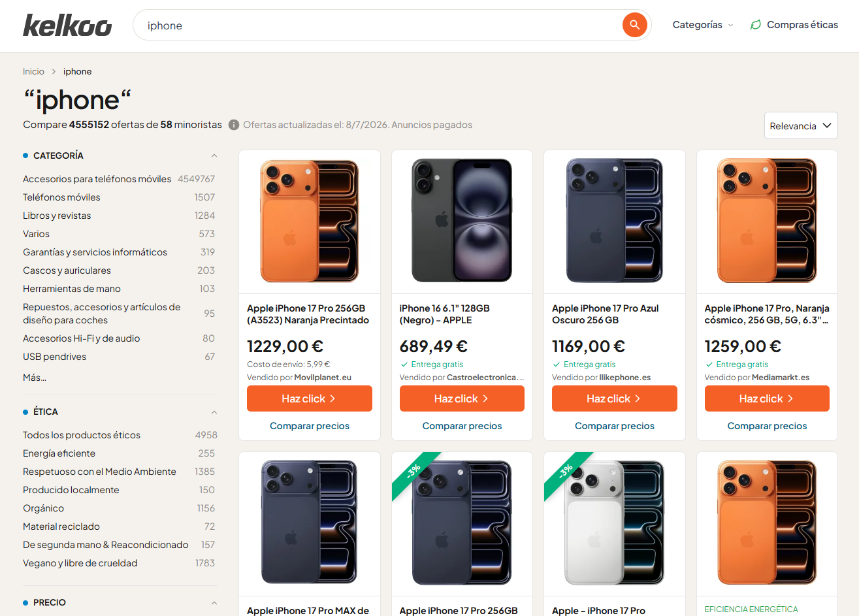Viewport: 859px width, 616px height.
Task: Click the info icon beside Ofertas actualizadas
Action: pos(234,125)
